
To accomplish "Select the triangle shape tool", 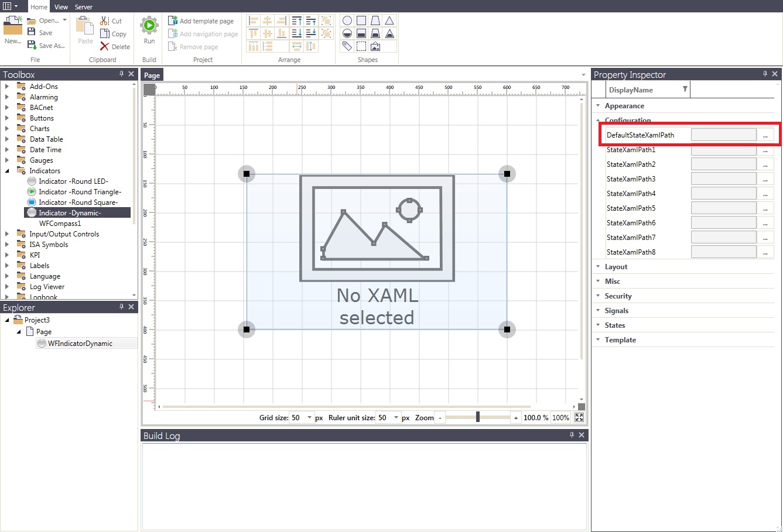I will [x=389, y=20].
